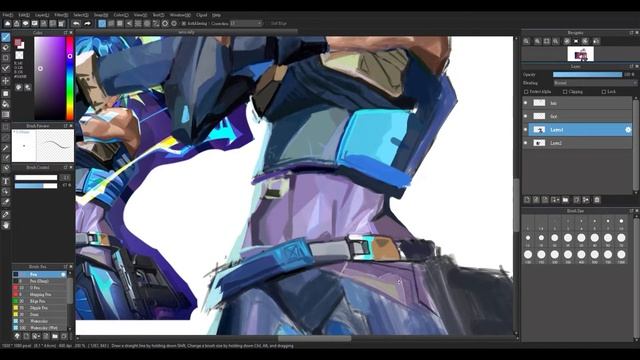This screenshot has height=360, width=640.
Task: Select the Stipple Pen brush
Action: [x=39, y=308]
